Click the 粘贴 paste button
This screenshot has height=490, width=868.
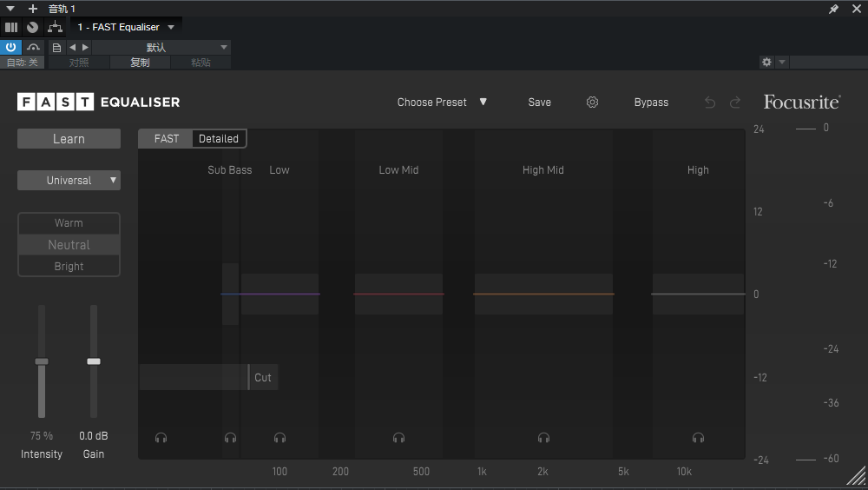coord(201,62)
